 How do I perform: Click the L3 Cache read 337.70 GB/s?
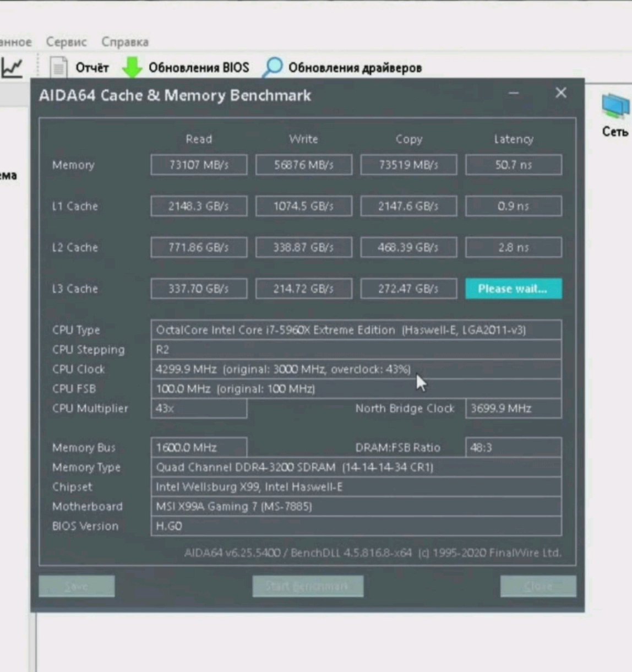199,289
